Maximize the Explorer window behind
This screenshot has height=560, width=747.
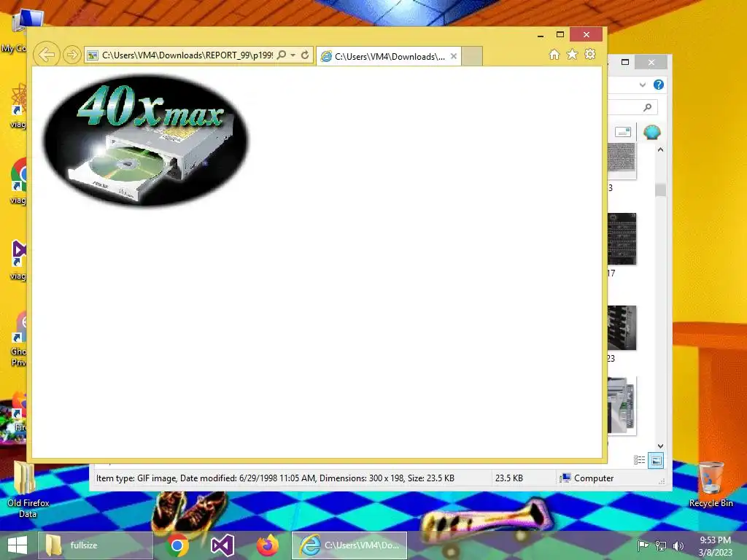pyautogui.click(x=625, y=62)
